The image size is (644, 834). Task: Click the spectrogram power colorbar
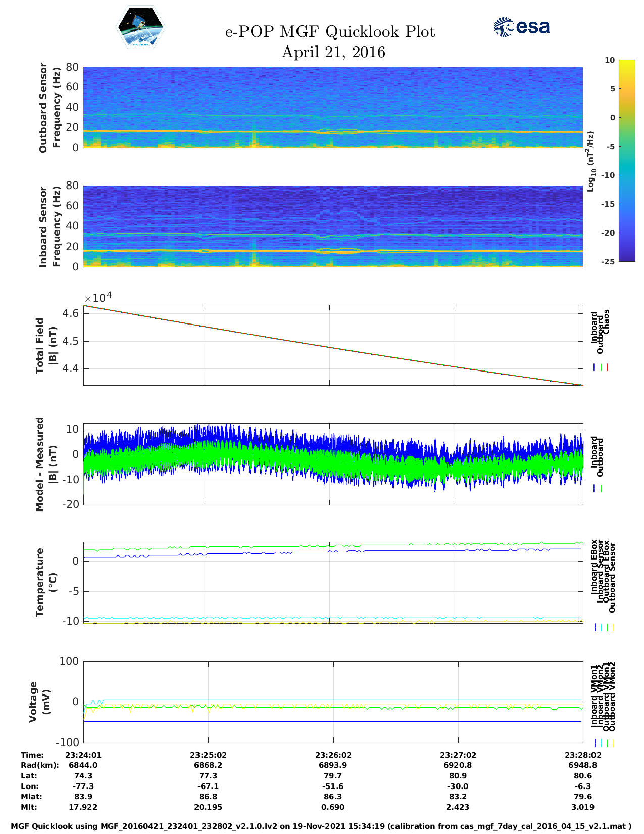pyautogui.click(x=626, y=160)
